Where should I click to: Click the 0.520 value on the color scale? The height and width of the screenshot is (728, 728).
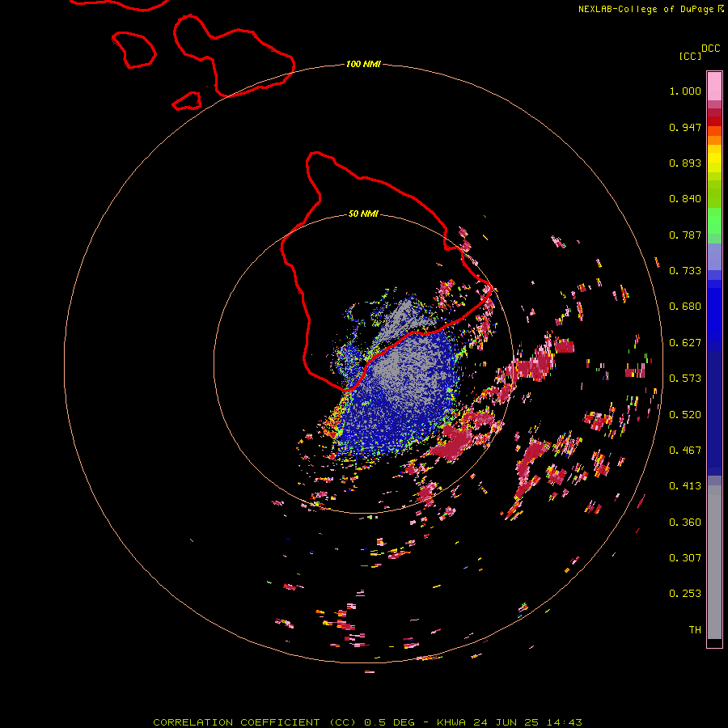pyautogui.click(x=685, y=415)
